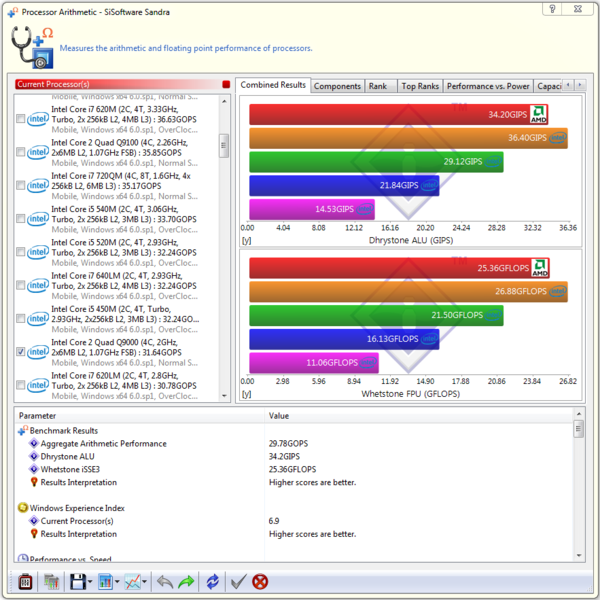This screenshot has width=600, height=600.
Task: Open the dropdown arrow next to bar chart icon
Action: (x=117, y=582)
